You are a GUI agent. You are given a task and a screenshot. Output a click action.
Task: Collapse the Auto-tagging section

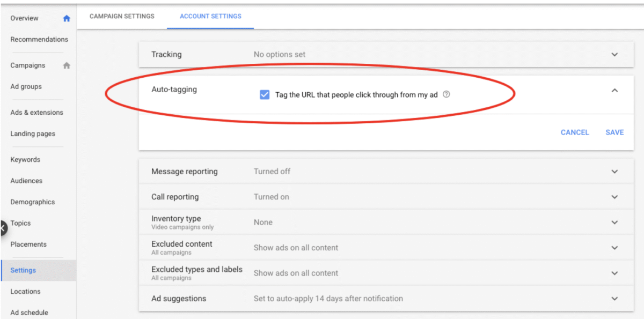615,91
